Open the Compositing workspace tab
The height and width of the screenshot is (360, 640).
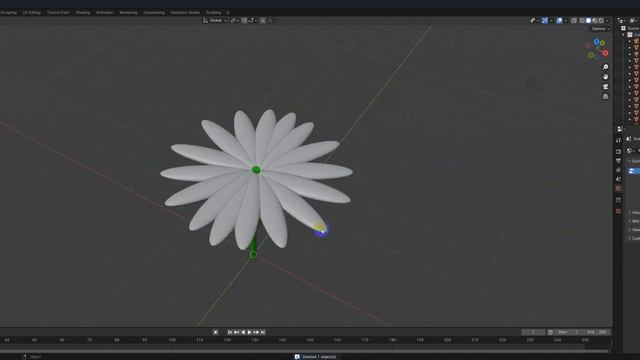(x=154, y=13)
